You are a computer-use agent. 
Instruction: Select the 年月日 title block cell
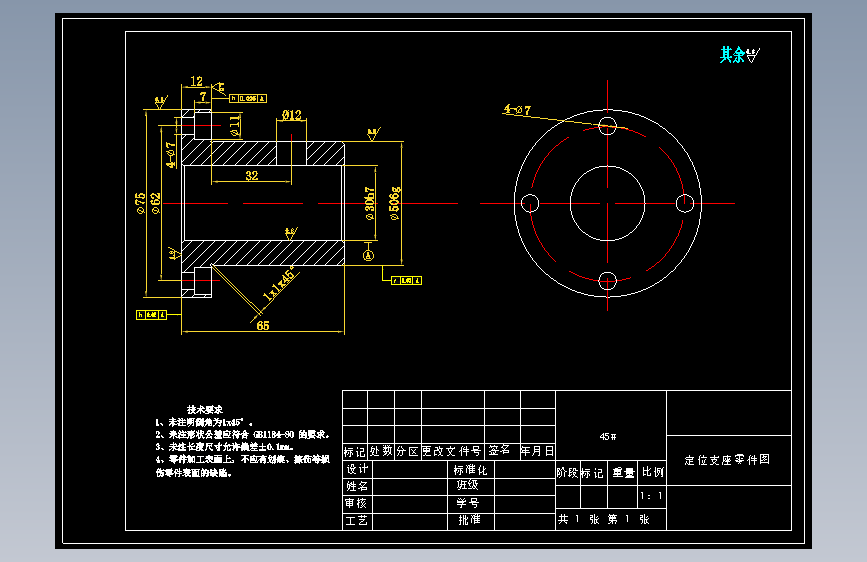pyautogui.click(x=537, y=451)
